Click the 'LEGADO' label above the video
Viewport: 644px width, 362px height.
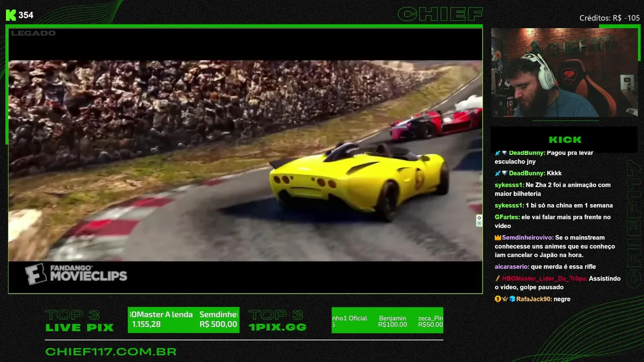[33, 33]
